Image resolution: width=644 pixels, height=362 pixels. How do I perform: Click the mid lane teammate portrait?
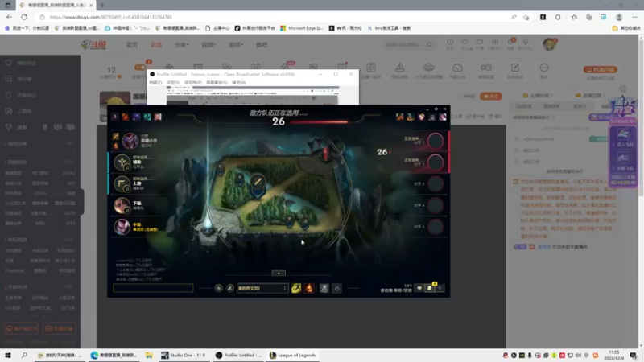(122, 227)
